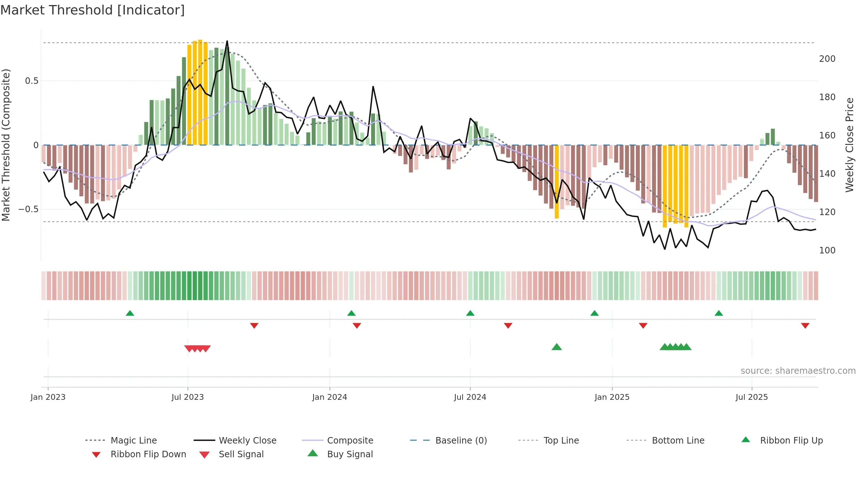The image size is (868, 488).
Task: Click the green Ribbon Flip Up legend triangle
Action: pyautogui.click(x=746, y=440)
